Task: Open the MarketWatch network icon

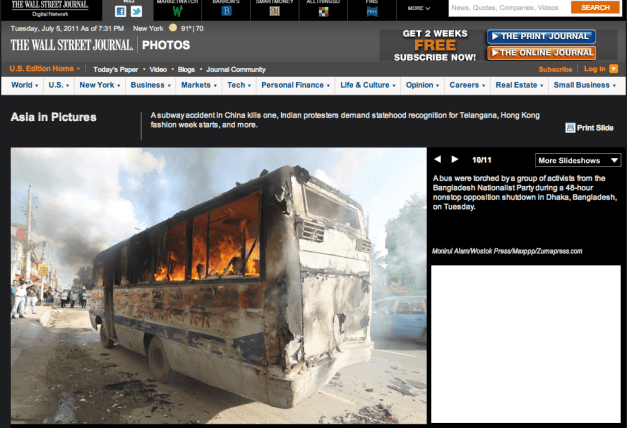Action: pos(177,12)
